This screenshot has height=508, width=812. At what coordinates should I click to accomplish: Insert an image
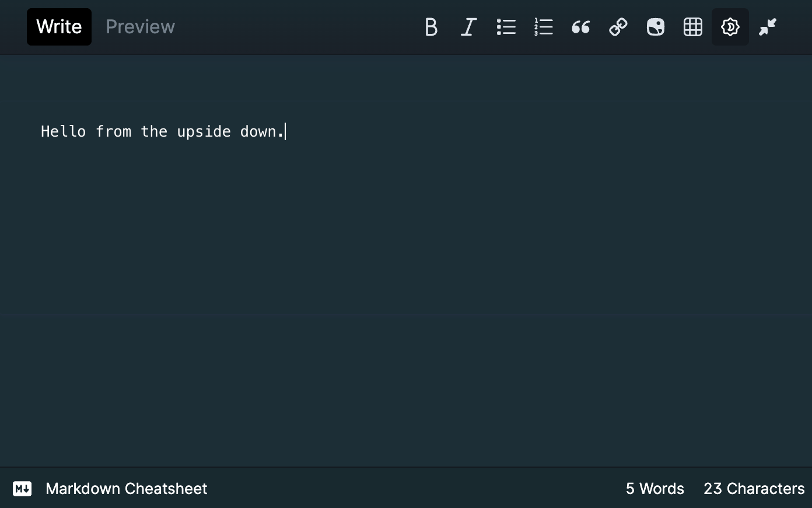[x=655, y=27]
